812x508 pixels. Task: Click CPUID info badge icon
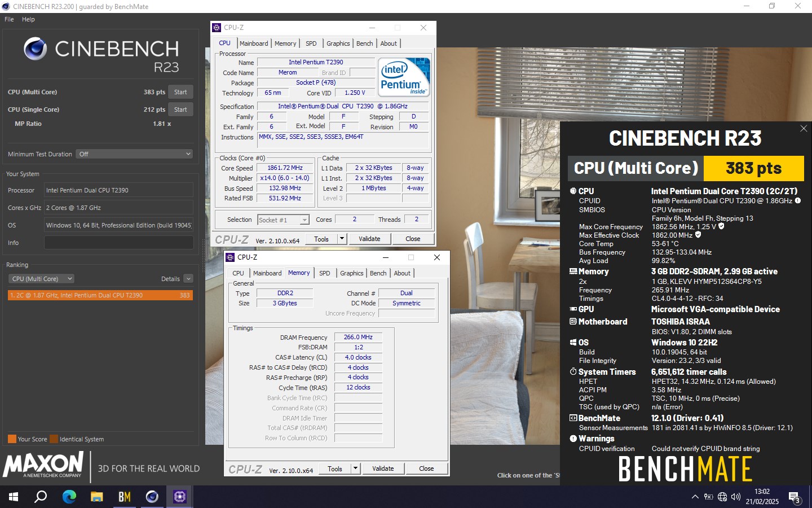798,200
